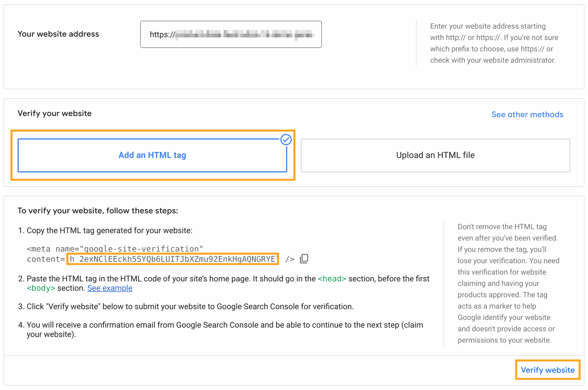
Task: Click the "To verify your website" steps heading
Action: tap(98, 211)
